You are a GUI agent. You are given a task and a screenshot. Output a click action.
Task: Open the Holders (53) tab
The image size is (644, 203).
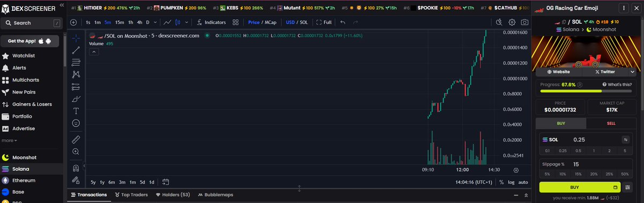(x=173, y=195)
